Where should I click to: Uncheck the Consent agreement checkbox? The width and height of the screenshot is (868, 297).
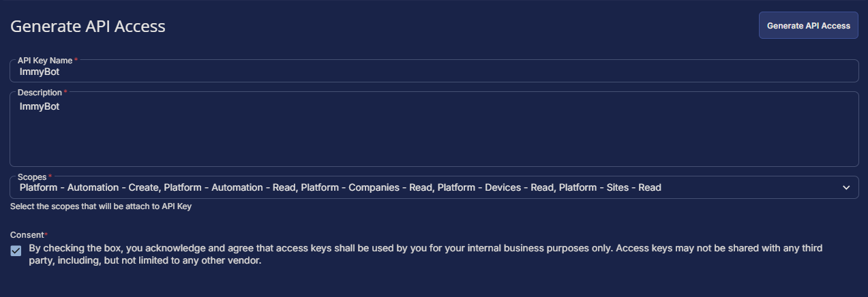tap(16, 251)
